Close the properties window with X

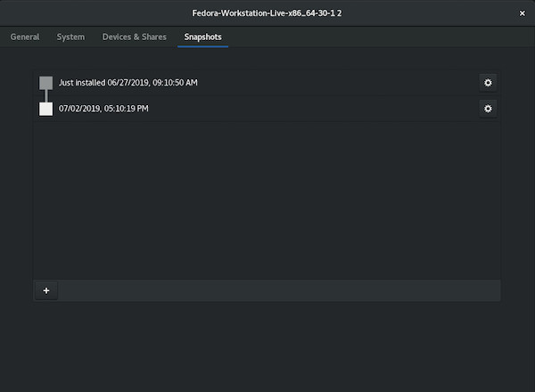coord(522,14)
